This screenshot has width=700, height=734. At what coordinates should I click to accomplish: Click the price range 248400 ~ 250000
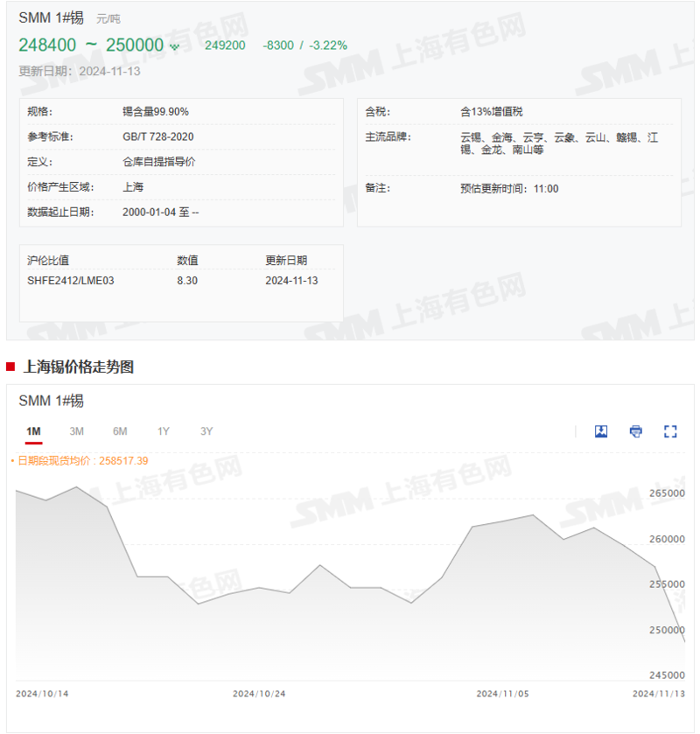[x=91, y=45]
